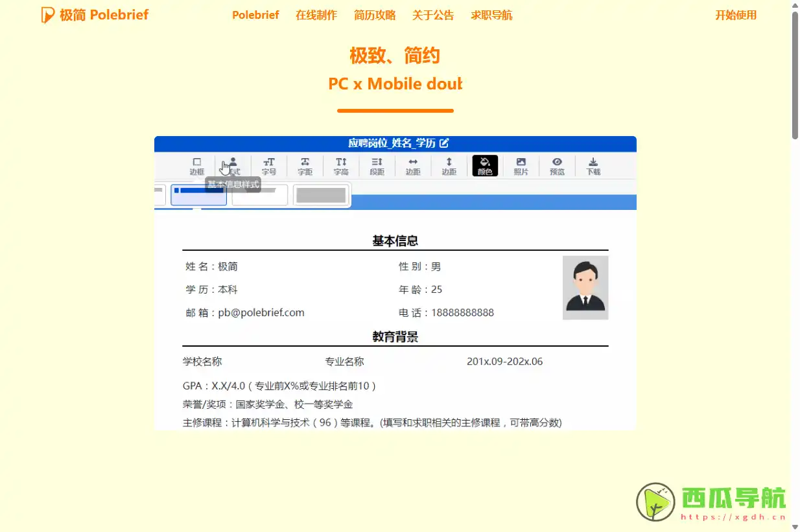This screenshot has width=800, height=532.
Task: Switch to the 在线制作 menu item
Action: point(316,14)
